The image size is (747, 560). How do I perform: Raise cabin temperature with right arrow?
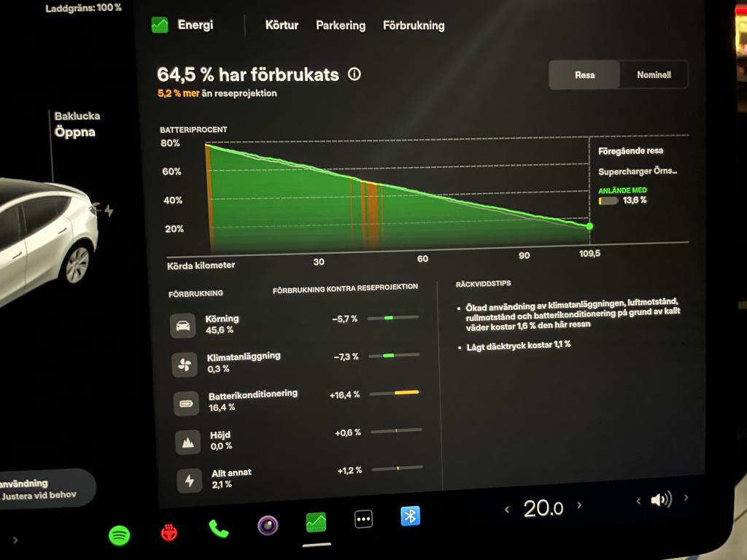(579, 505)
